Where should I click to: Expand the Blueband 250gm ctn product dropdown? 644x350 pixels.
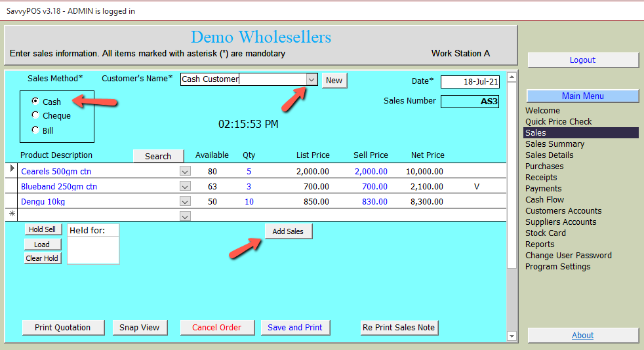tap(185, 187)
